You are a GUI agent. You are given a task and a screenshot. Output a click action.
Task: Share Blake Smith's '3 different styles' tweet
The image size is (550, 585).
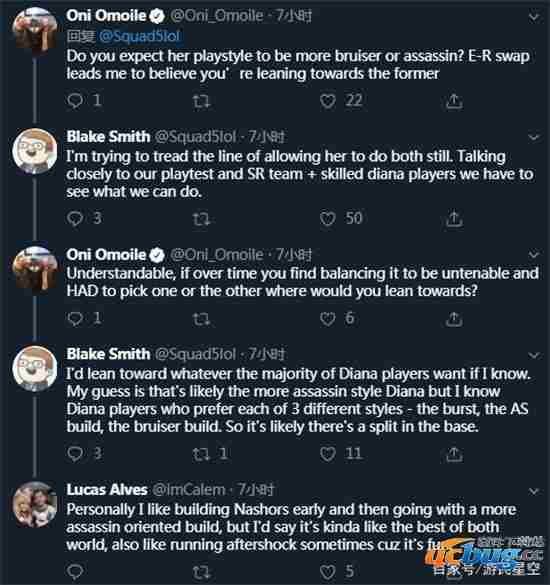tap(454, 454)
